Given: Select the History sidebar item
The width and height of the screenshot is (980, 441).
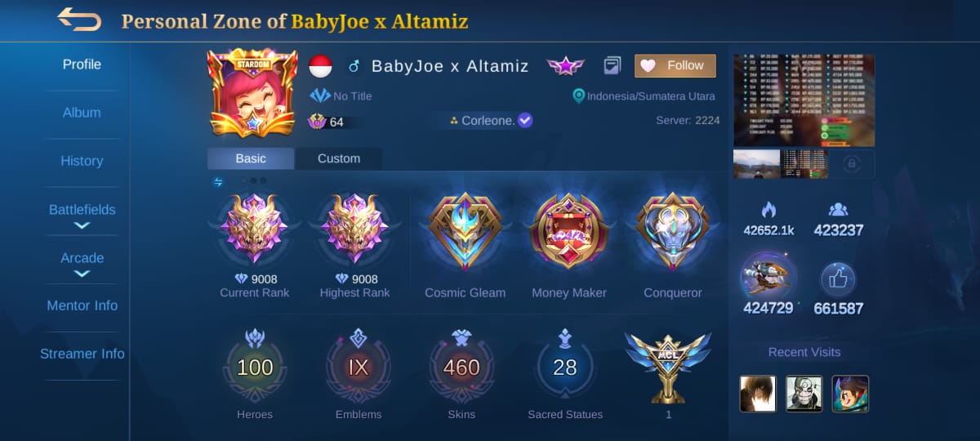Looking at the screenshot, I should [82, 161].
